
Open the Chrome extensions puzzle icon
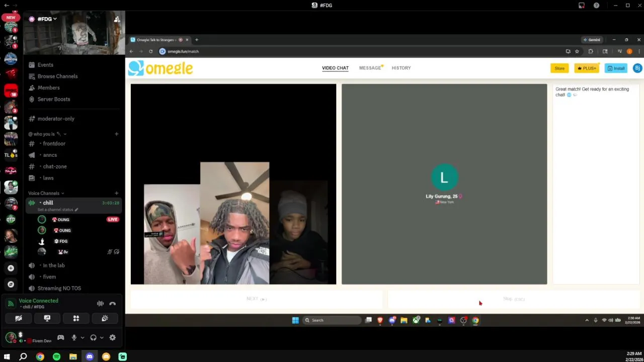click(591, 51)
